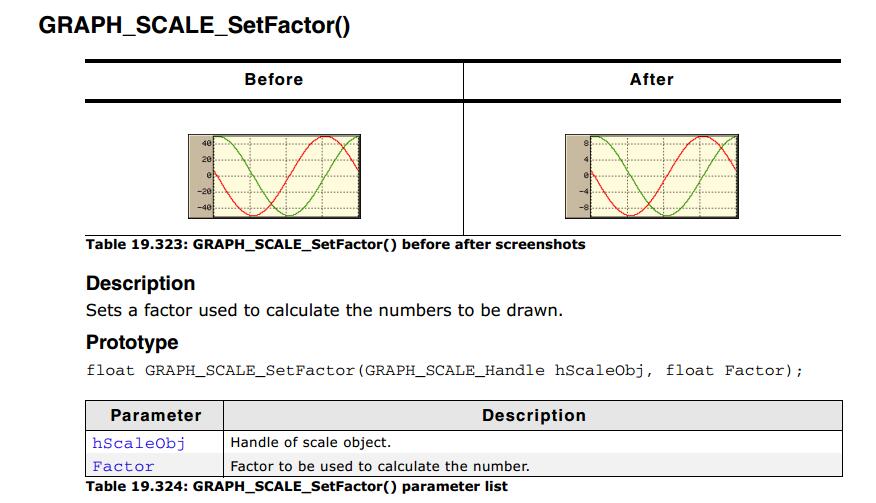Click the hScaleObj parameter link
Image resolution: width=876 pixels, height=503 pixels.
[139, 443]
